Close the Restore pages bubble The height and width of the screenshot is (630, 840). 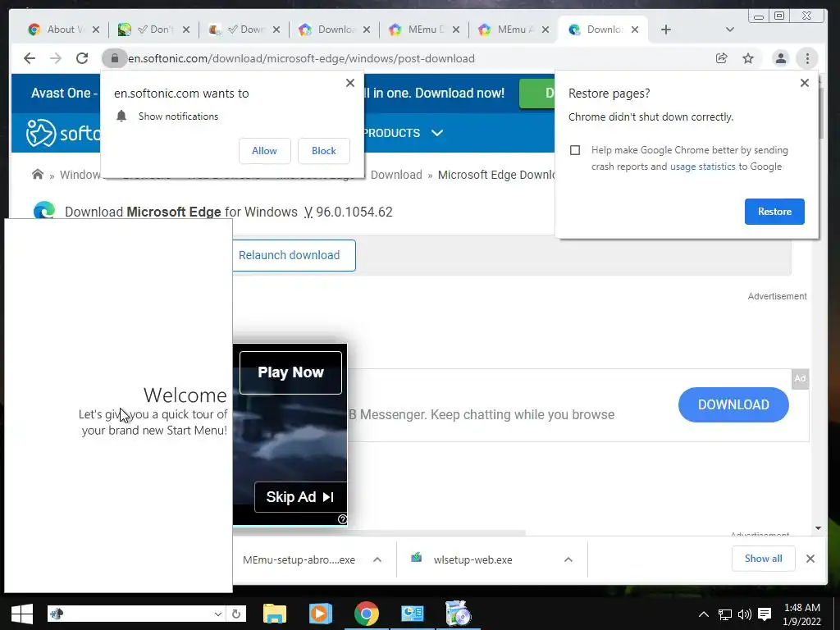click(805, 83)
